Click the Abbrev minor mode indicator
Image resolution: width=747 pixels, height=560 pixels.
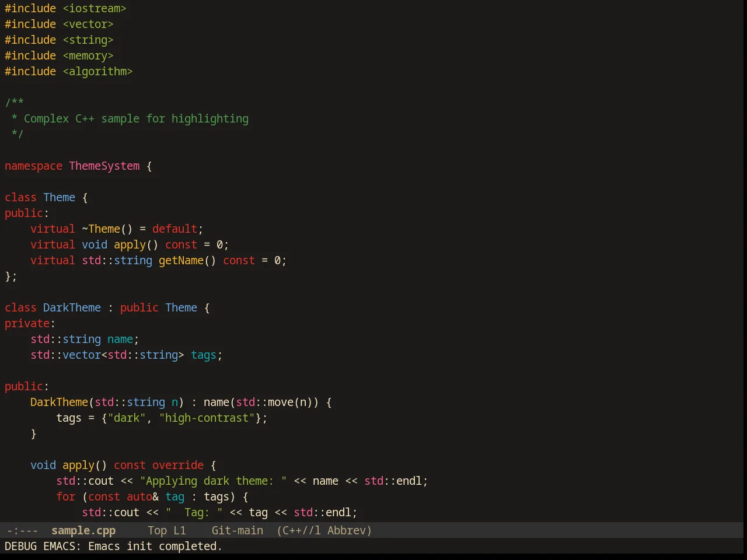(x=350, y=531)
